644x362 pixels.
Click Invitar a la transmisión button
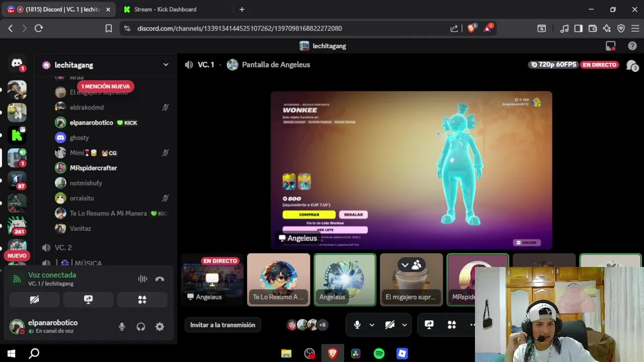[x=222, y=325]
